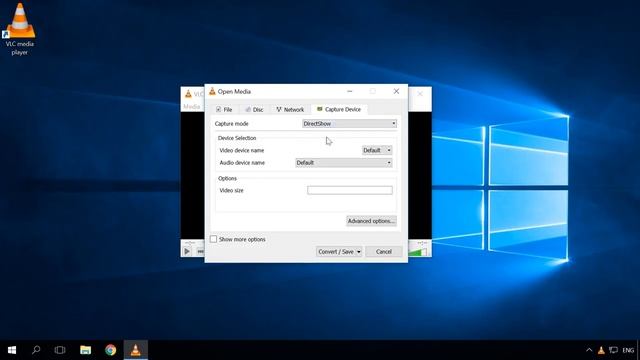The width and height of the screenshot is (640, 360).
Task: Click the VLC system tray icon
Action: tap(601, 350)
